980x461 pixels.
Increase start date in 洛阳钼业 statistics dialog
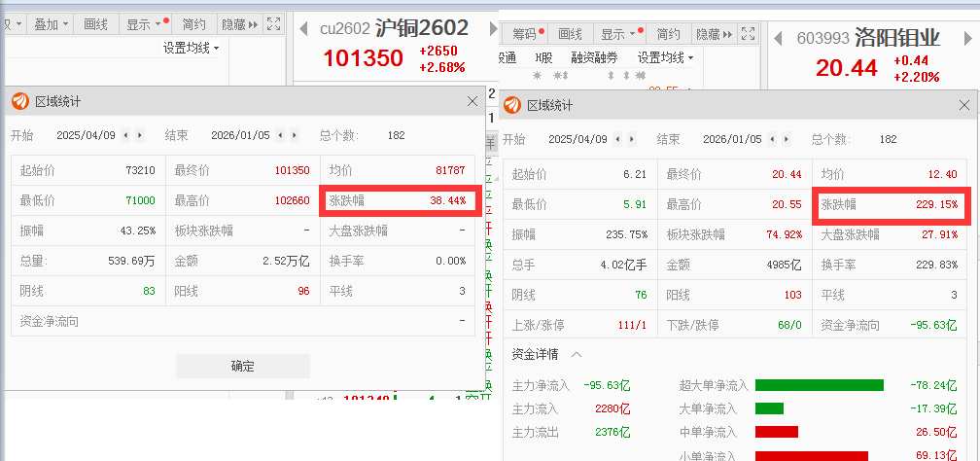(x=631, y=139)
